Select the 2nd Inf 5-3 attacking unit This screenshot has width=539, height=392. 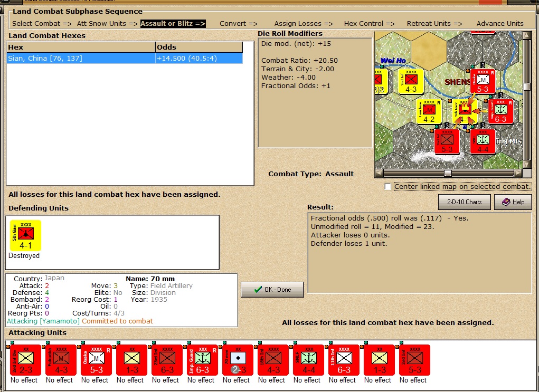(x=415, y=360)
